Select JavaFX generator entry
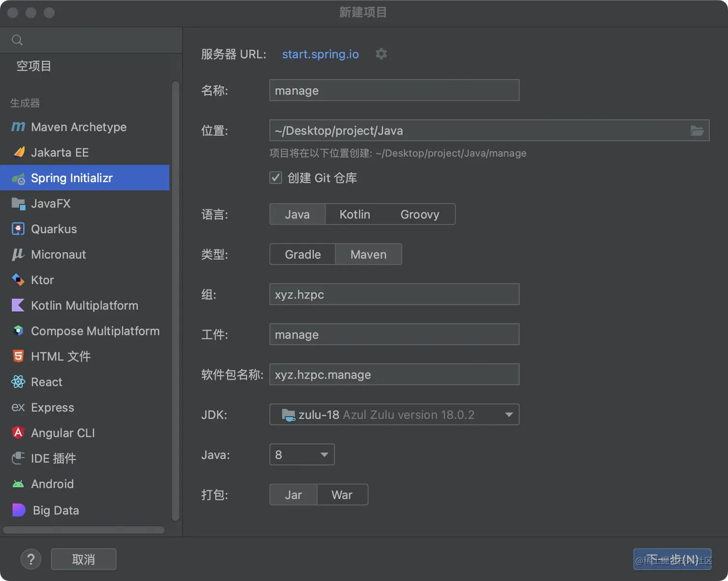This screenshot has height=581, width=728. click(x=85, y=204)
